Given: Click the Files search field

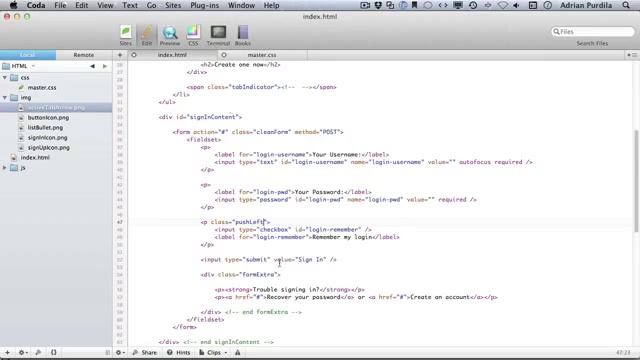Looking at the screenshot, I should pos(593,31).
